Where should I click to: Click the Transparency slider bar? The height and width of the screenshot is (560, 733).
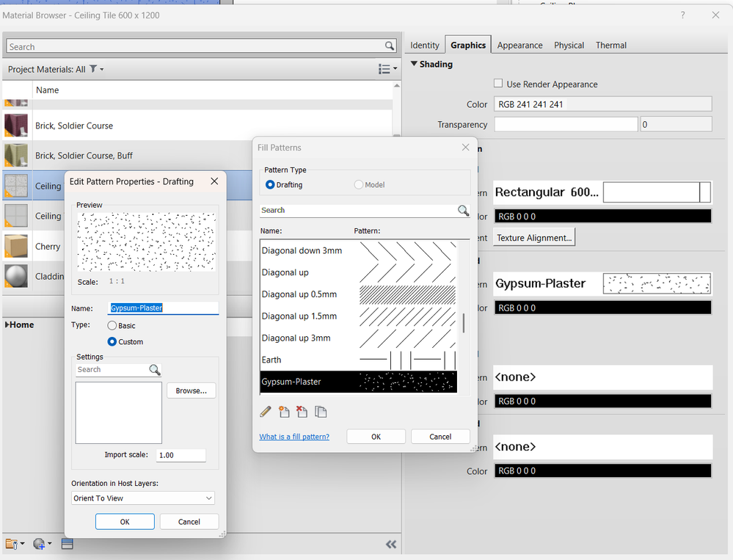point(566,124)
